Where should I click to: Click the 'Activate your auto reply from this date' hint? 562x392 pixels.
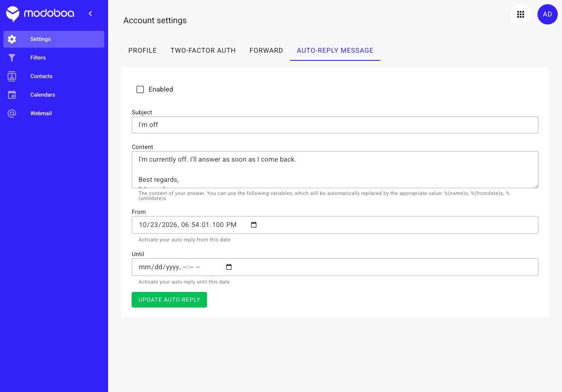tap(185, 240)
